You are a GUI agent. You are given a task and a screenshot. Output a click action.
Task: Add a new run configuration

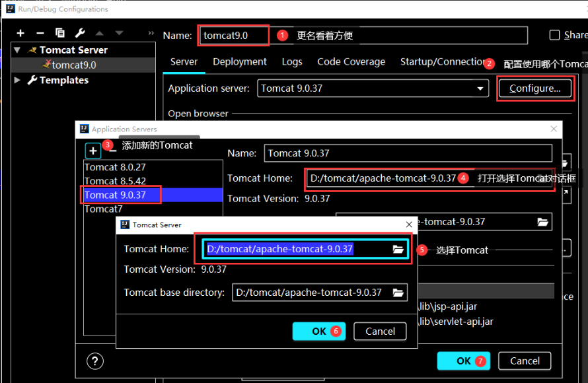coord(20,32)
